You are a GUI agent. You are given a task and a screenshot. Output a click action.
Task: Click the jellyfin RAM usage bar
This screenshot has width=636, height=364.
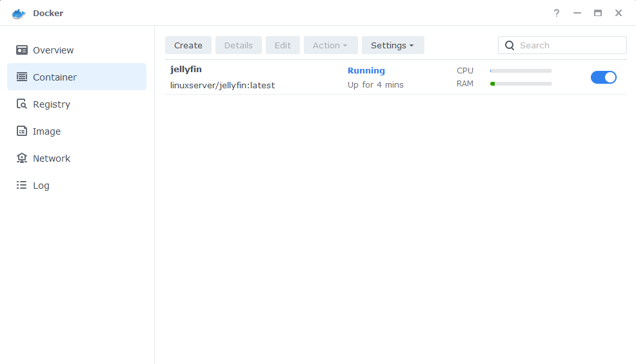pyautogui.click(x=521, y=84)
